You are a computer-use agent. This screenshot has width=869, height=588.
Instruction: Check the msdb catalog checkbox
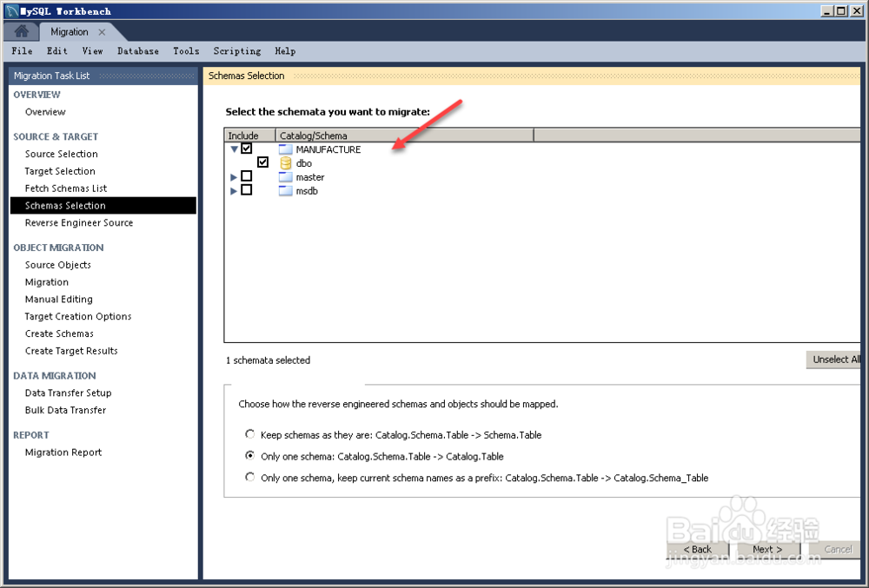[x=247, y=190]
